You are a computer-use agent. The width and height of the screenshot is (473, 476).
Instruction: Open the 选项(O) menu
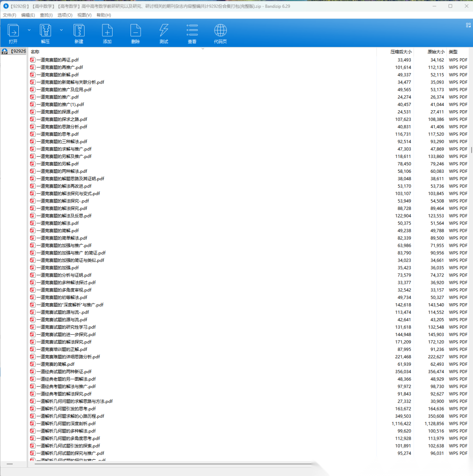(x=65, y=15)
